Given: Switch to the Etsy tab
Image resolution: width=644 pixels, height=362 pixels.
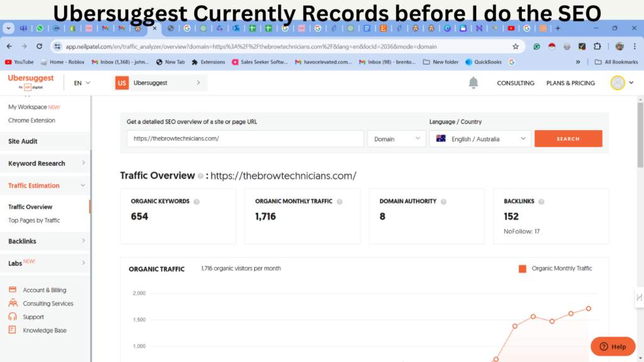Looking at the screenshot, I should pyautogui.click(x=383, y=28).
